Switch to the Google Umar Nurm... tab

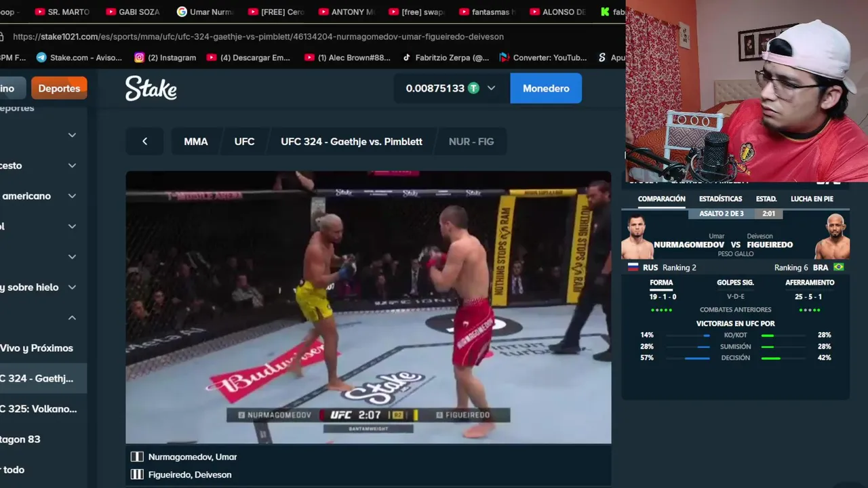click(204, 12)
